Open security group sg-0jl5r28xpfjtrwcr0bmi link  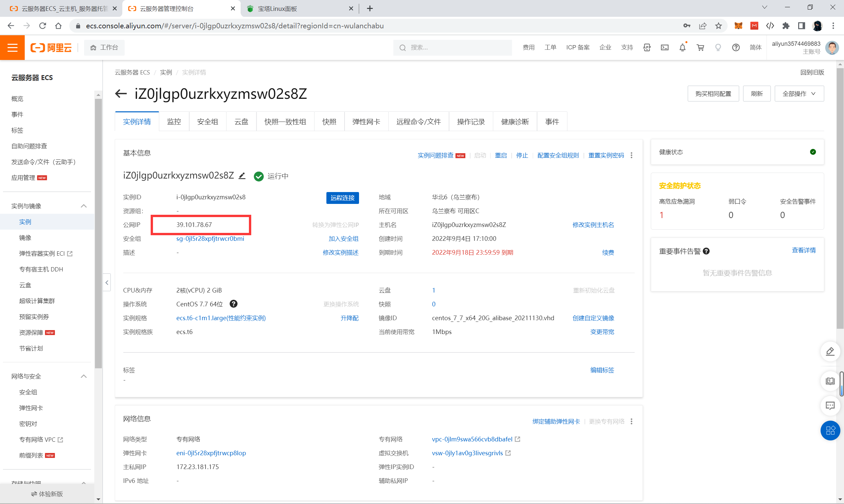[210, 238]
